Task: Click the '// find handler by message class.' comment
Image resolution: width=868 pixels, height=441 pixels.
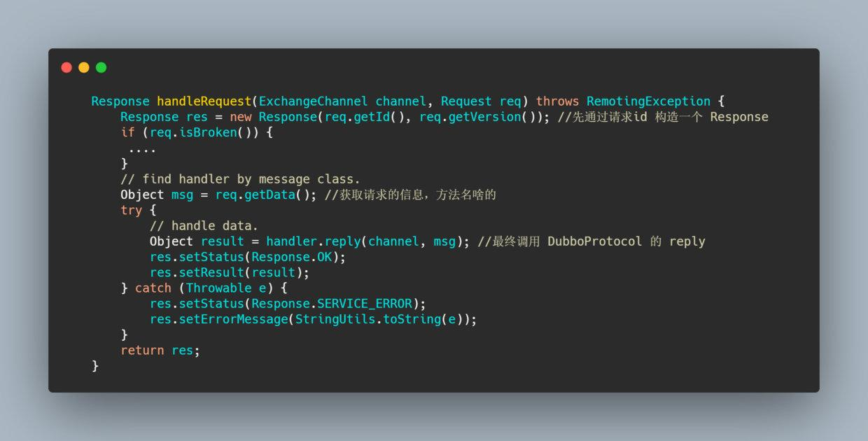Action: pyautogui.click(x=240, y=179)
